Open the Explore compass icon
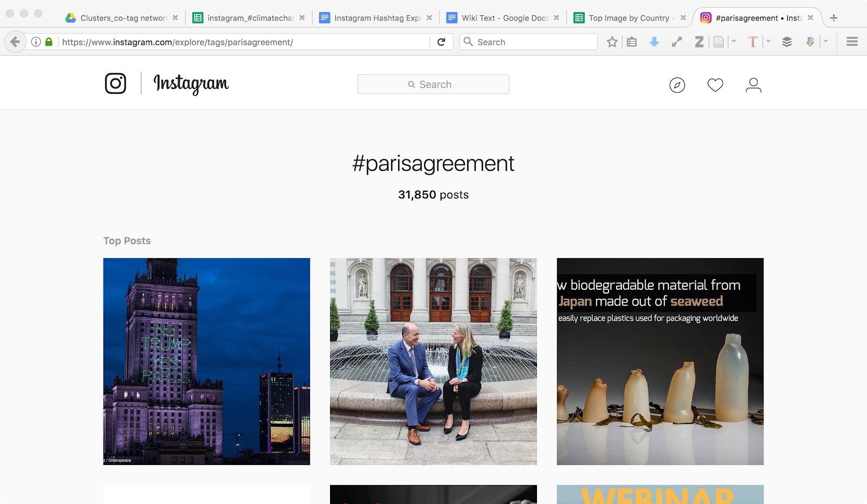 coord(677,85)
